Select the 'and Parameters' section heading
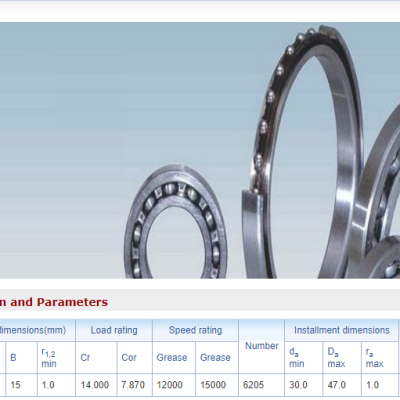The image size is (400, 400). pyautogui.click(x=59, y=302)
